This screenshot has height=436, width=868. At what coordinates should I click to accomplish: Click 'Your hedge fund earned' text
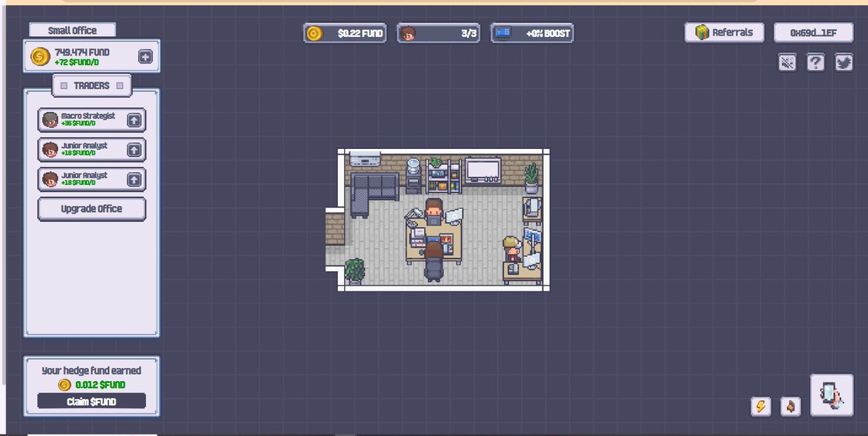(x=92, y=370)
